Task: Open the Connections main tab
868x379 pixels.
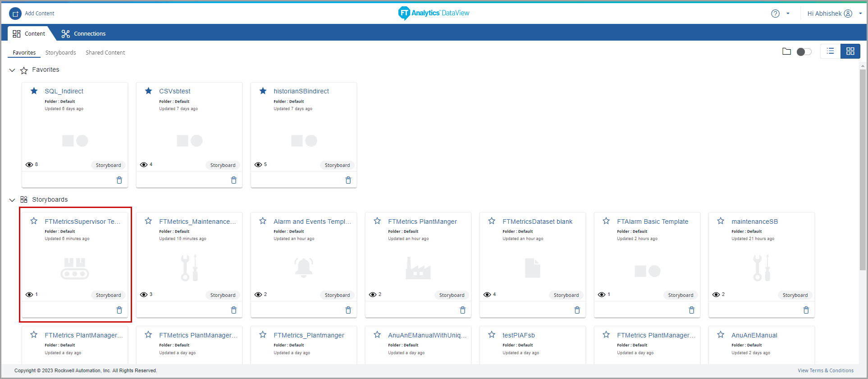Action: tap(83, 33)
